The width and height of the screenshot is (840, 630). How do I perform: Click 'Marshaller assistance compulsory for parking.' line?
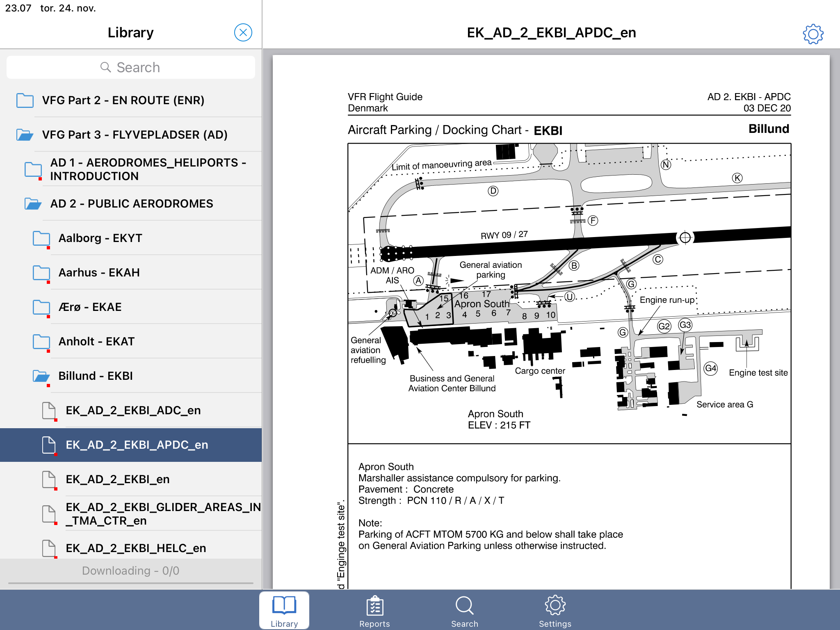click(x=459, y=478)
